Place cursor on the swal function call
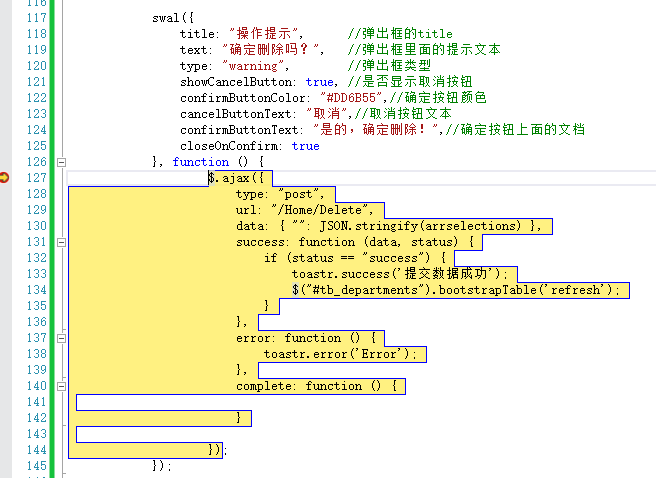The width and height of the screenshot is (656, 478). pyautogui.click(x=165, y=18)
